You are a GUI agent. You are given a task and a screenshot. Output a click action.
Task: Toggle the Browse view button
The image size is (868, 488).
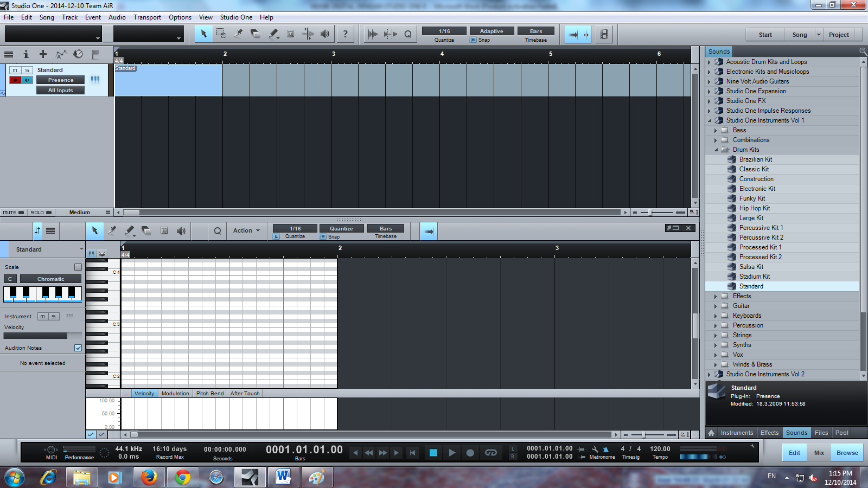pyautogui.click(x=847, y=452)
